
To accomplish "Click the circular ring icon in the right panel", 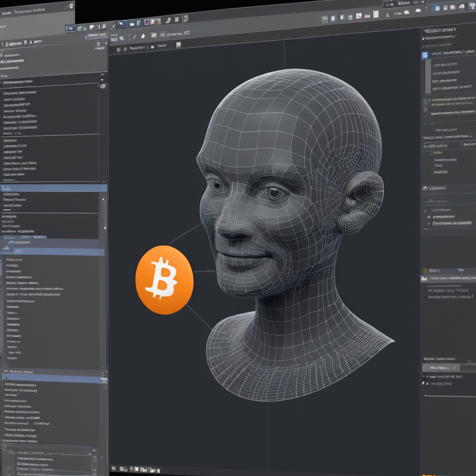I will tap(425, 189).
